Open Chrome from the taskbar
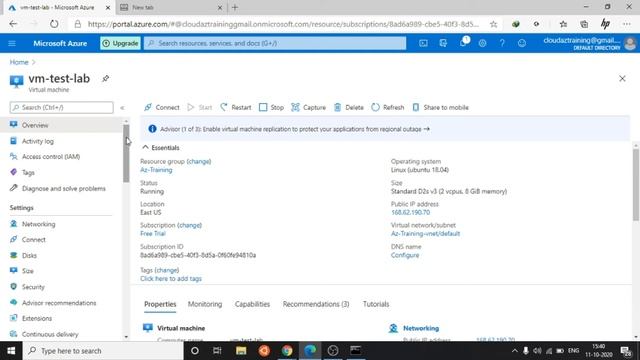The width and height of the screenshot is (640, 360). (x=287, y=351)
